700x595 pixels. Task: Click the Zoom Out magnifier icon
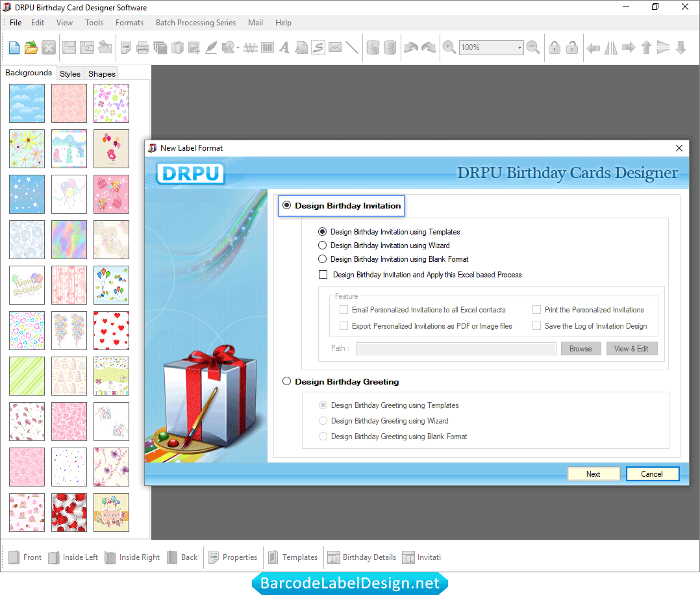(x=533, y=47)
